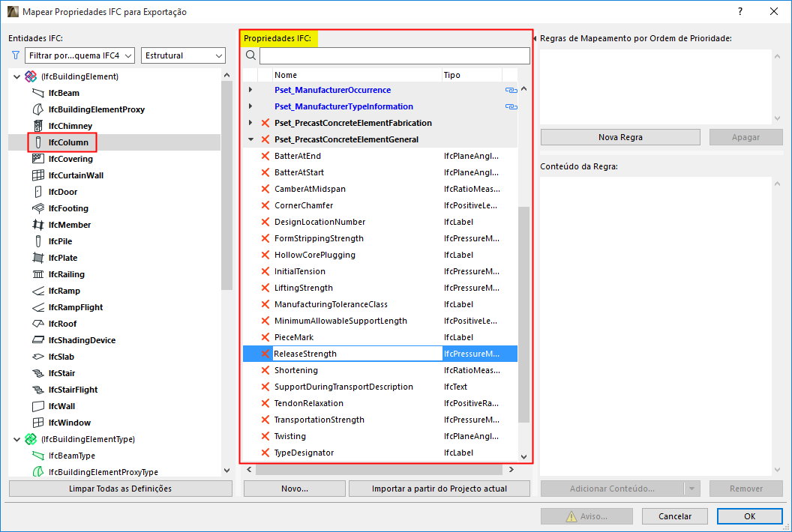Click the filter funnel icon
This screenshot has width=792, height=532.
click(x=16, y=55)
